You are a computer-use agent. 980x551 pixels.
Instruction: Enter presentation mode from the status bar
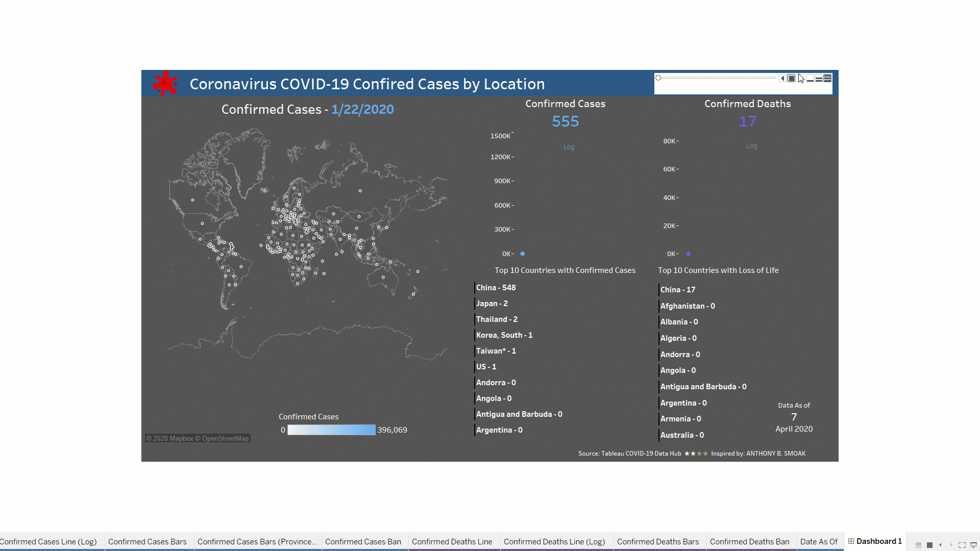click(973, 544)
